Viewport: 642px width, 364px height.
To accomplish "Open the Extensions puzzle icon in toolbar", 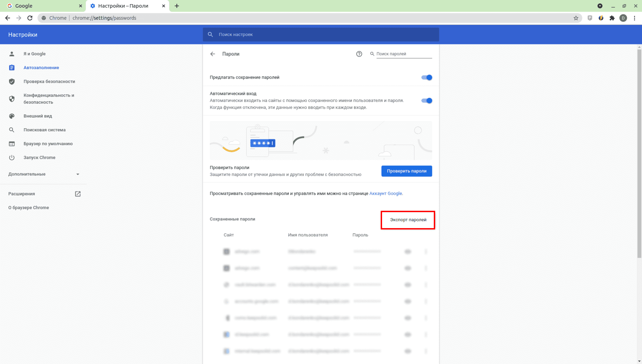I will pyautogui.click(x=612, y=18).
